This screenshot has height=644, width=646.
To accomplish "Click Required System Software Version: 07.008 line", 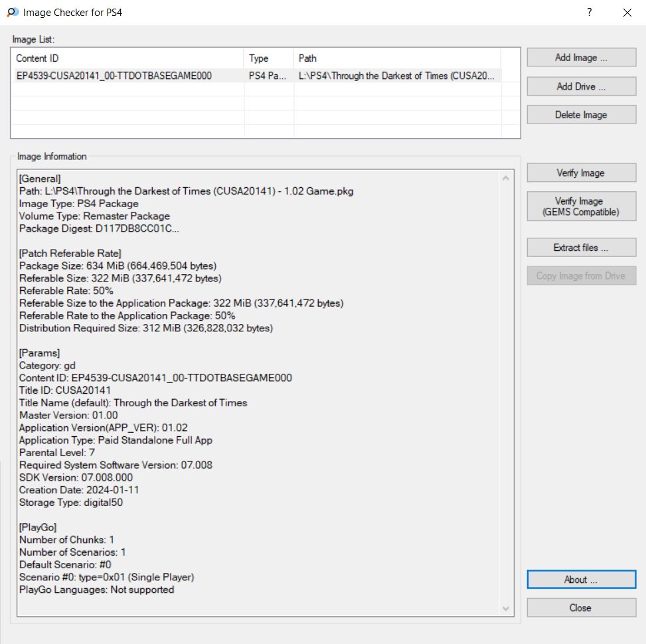I will 116,465.
